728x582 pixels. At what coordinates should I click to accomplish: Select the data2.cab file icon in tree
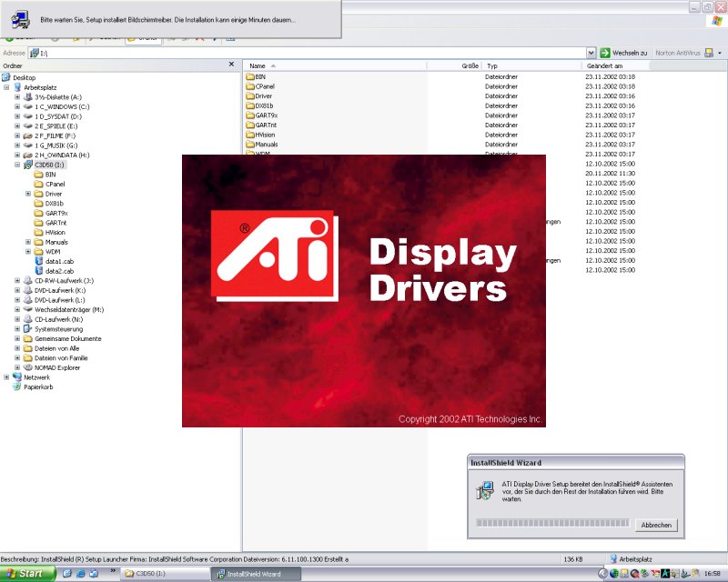click(39, 271)
